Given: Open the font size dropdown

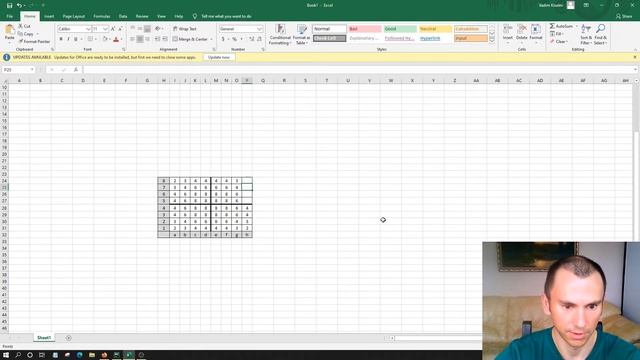Looking at the screenshot, I should tap(105, 29).
